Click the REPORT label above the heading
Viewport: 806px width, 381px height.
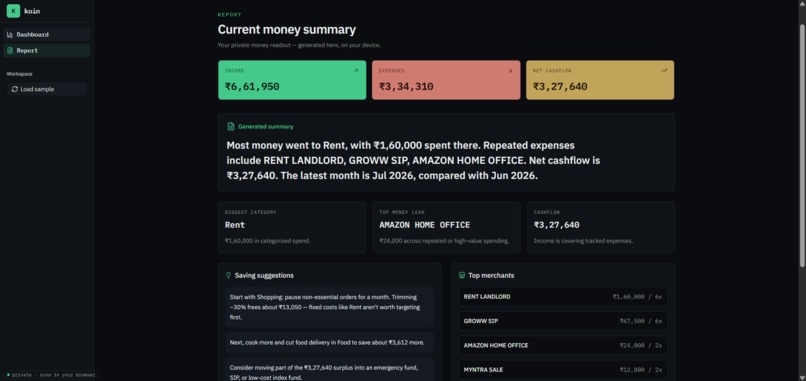click(x=229, y=15)
